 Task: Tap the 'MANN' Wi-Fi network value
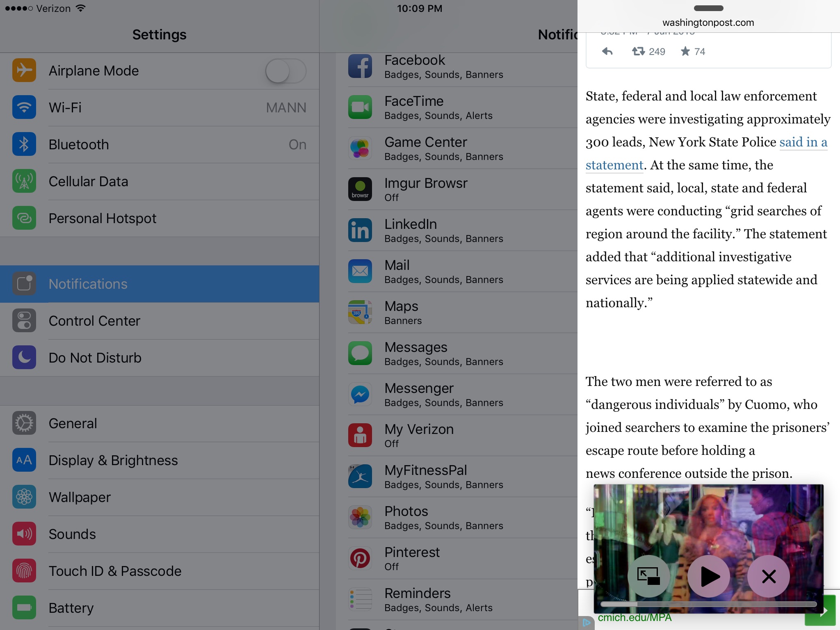tap(286, 107)
